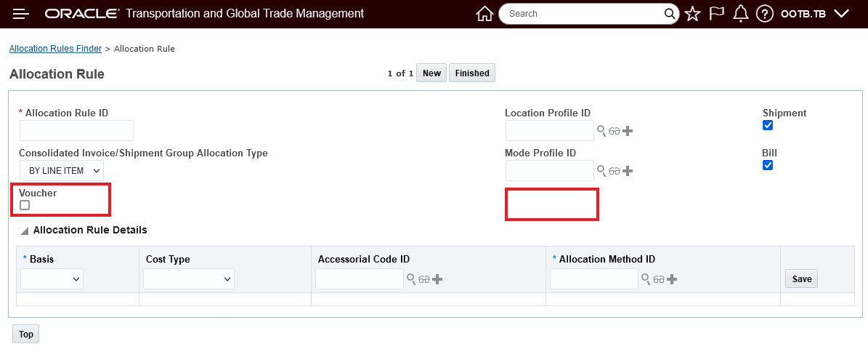Viewport: 868px width, 352px height.
Task: Go to the Home page icon
Action: pos(484,14)
